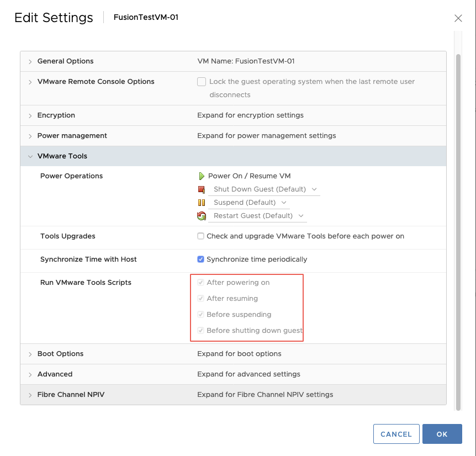Click the yellow Suspend pause icon
The width and height of the screenshot is (476, 456).
coord(201,203)
